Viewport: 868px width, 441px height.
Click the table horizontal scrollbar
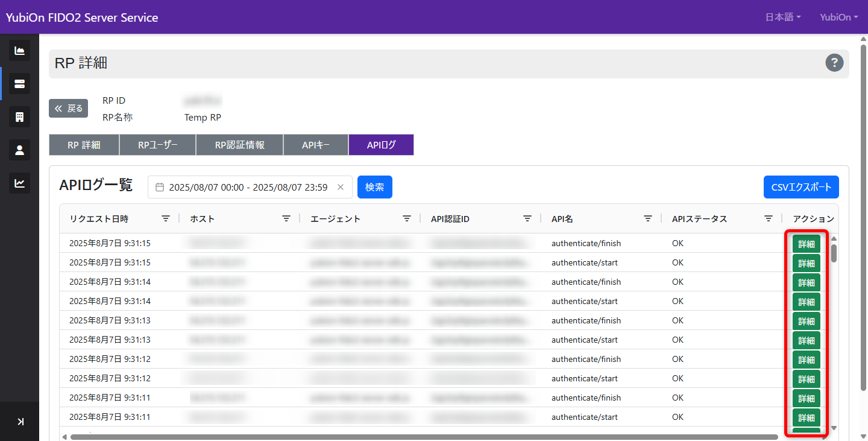[x=424, y=436]
